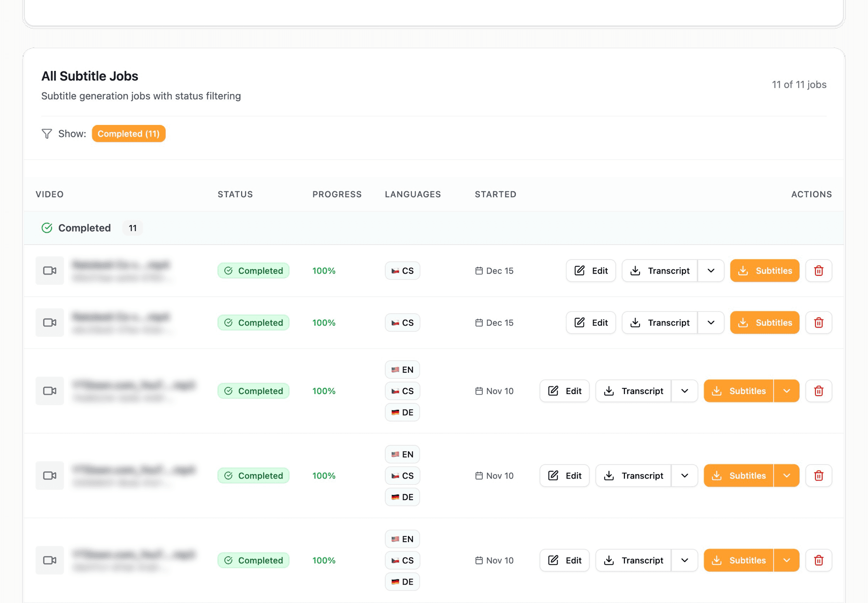Screen dimensions: 868x603
Task: Click the video camera icon in first row
Action: pos(50,271)
